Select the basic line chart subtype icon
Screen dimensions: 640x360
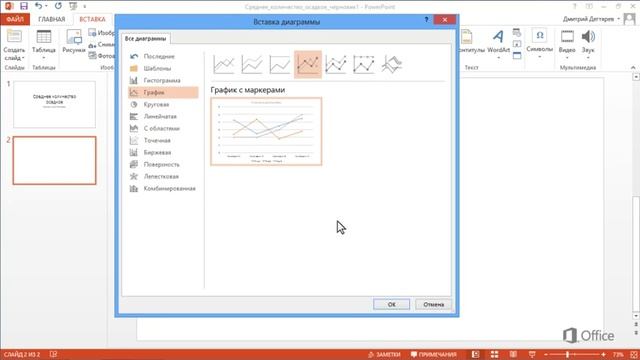(224, 64)
